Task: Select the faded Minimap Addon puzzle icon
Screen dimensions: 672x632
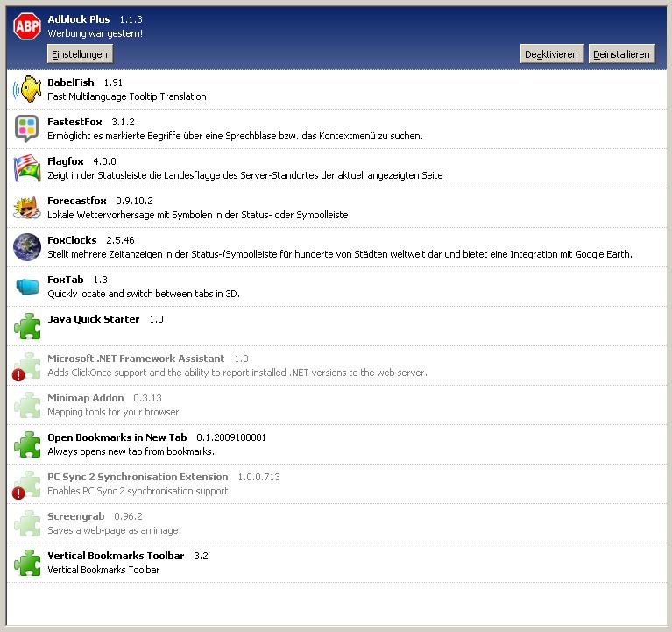Action: [26, 405]
